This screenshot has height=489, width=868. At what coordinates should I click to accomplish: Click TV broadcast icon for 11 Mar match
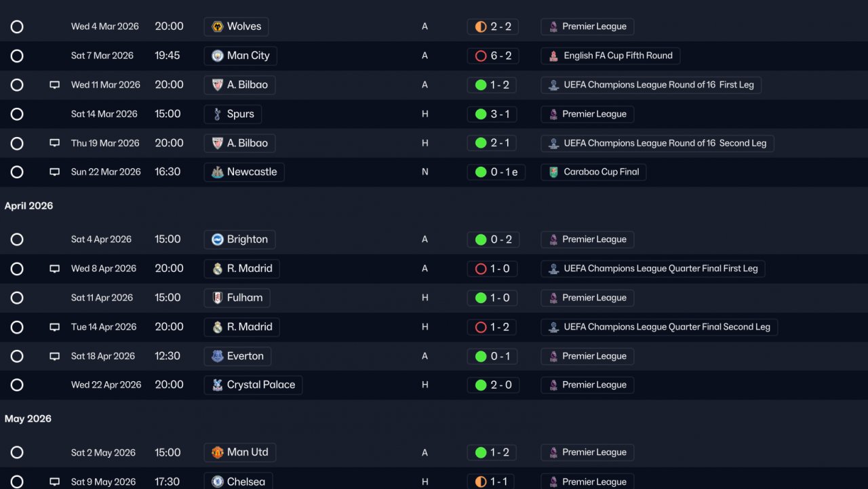[55, 85]
